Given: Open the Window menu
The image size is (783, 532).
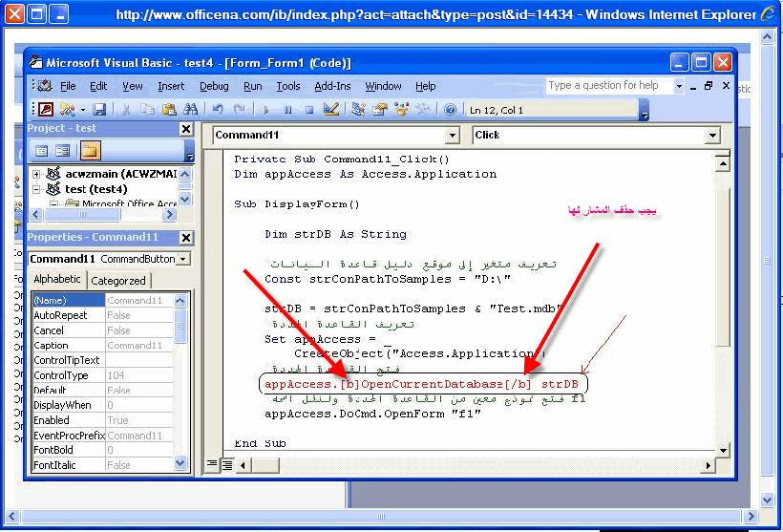Looking at the screenshot, I should (x=383, y=86).
